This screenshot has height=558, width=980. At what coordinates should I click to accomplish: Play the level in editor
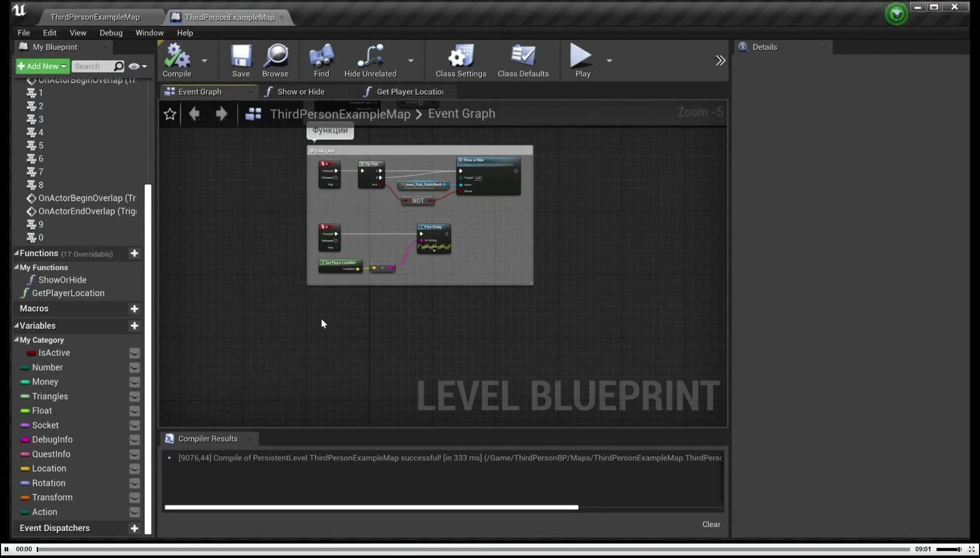click(x=583, y=61)
